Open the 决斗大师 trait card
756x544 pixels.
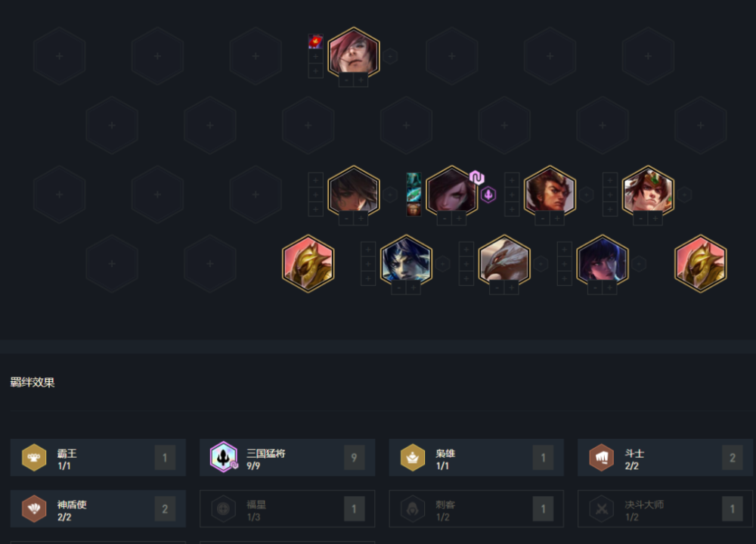point(665,508)
